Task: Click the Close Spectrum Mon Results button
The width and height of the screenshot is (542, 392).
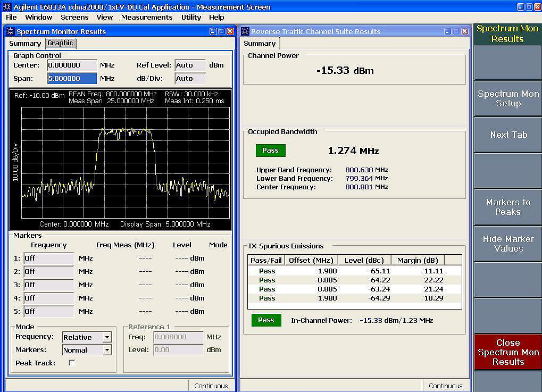Action: (508, 352)
